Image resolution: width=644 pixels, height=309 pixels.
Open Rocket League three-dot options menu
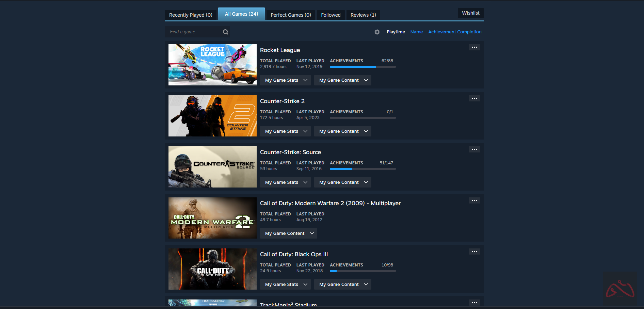click(474, 47)
